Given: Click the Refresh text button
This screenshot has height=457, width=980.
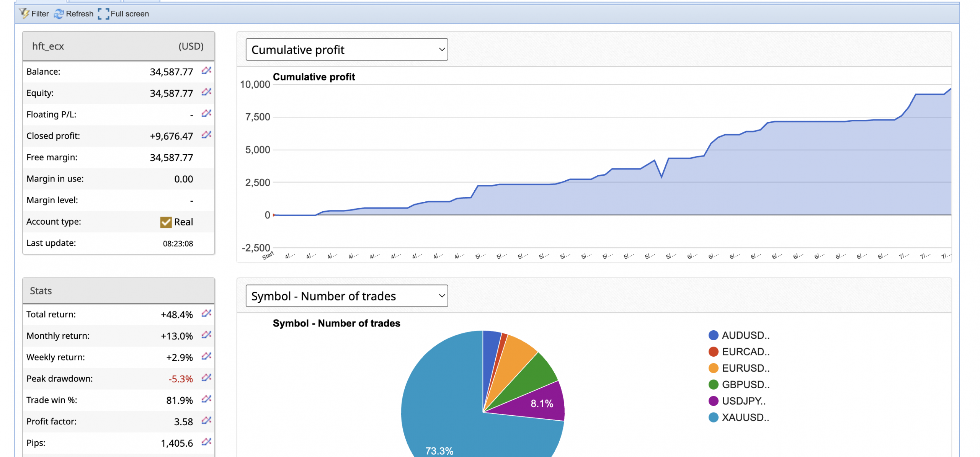Looking at the screenshot, I should 80,14.
